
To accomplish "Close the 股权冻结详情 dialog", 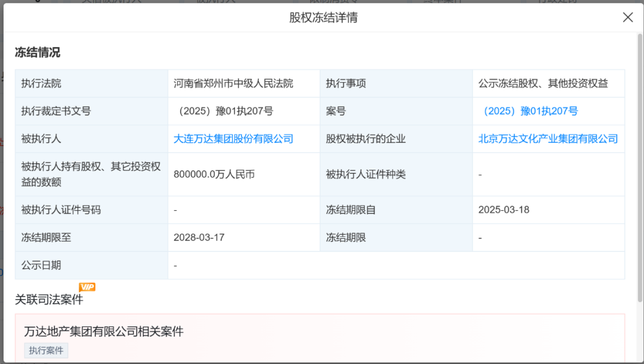I will 628,17.
